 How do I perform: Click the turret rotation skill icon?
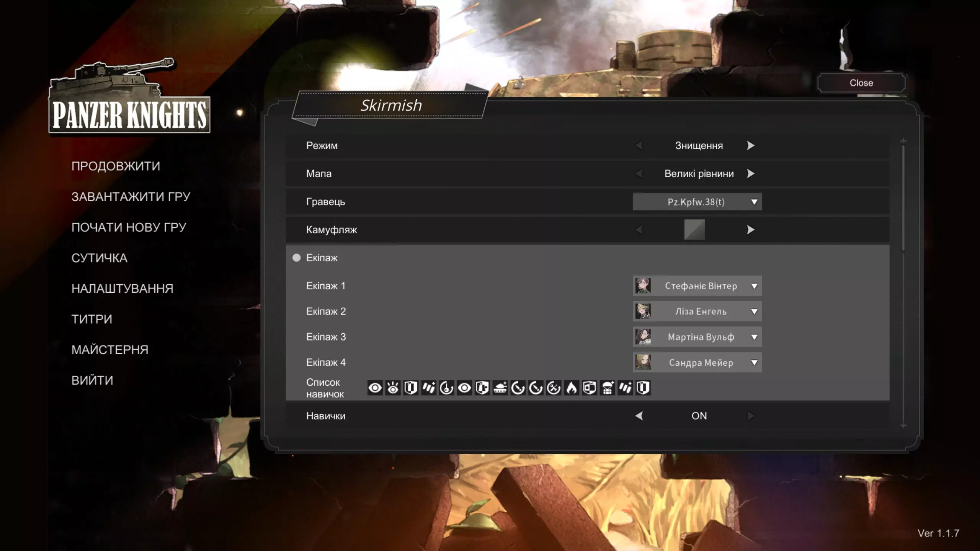coord(446,388)
